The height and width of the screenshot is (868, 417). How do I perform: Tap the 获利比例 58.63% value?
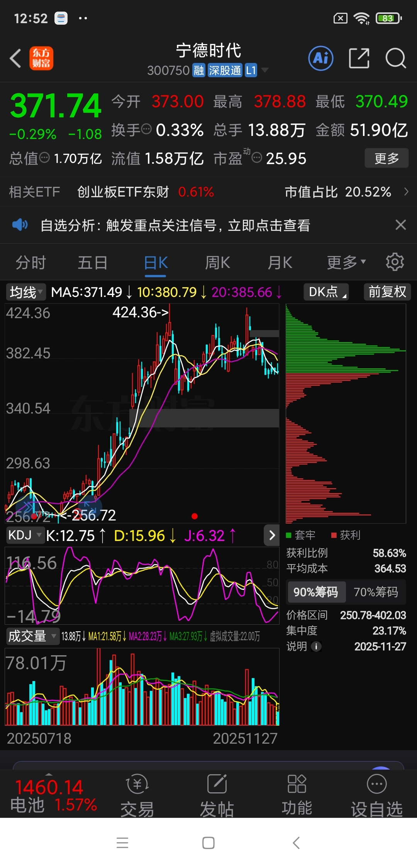tap(389, 553)
